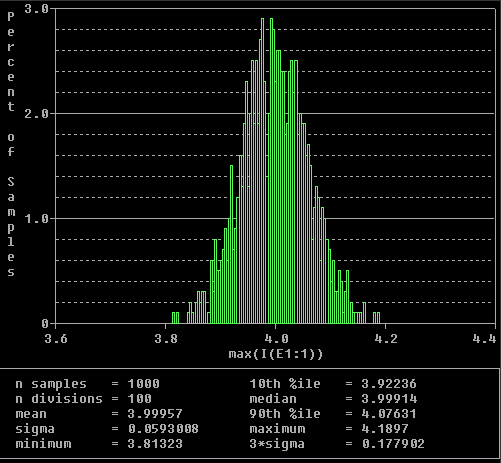Screen dimensions: 501x463
Task: Select the sigma value 0.0593008
Action: point(163,429)
